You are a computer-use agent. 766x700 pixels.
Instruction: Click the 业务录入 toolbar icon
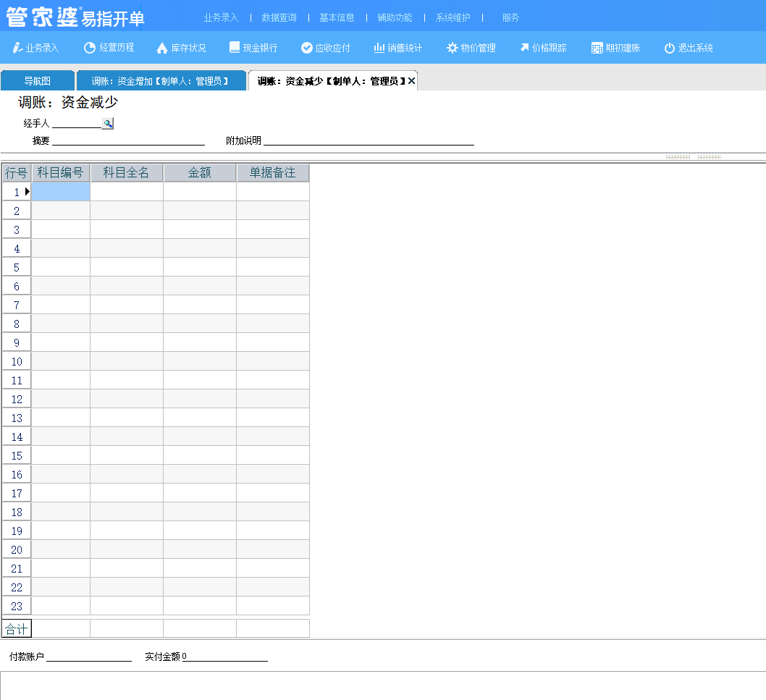(x=17, y=47)
